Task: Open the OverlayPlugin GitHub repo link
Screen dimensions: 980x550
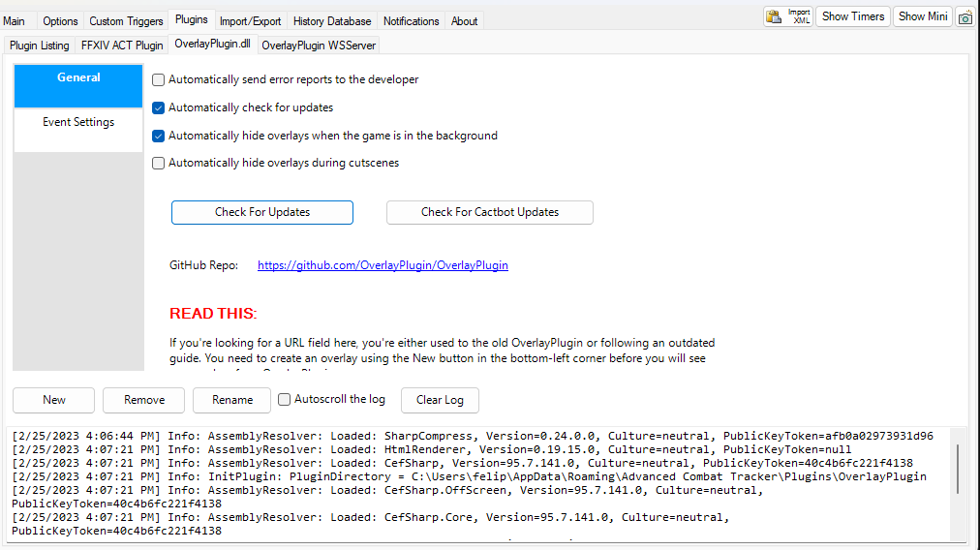Action: coord(383,265)
